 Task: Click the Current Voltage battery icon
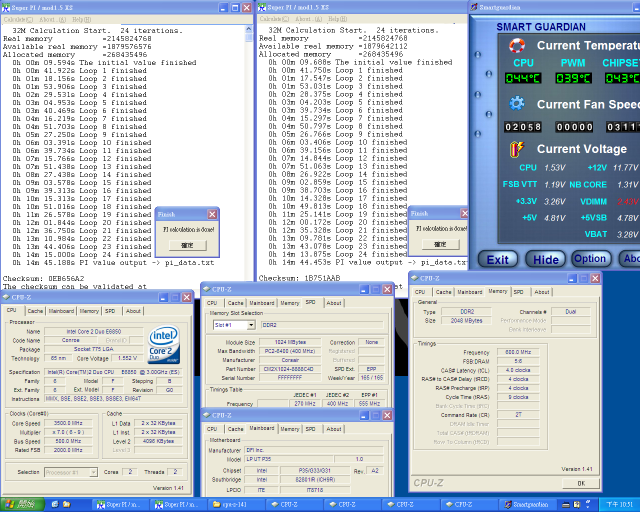pos(517,149)
